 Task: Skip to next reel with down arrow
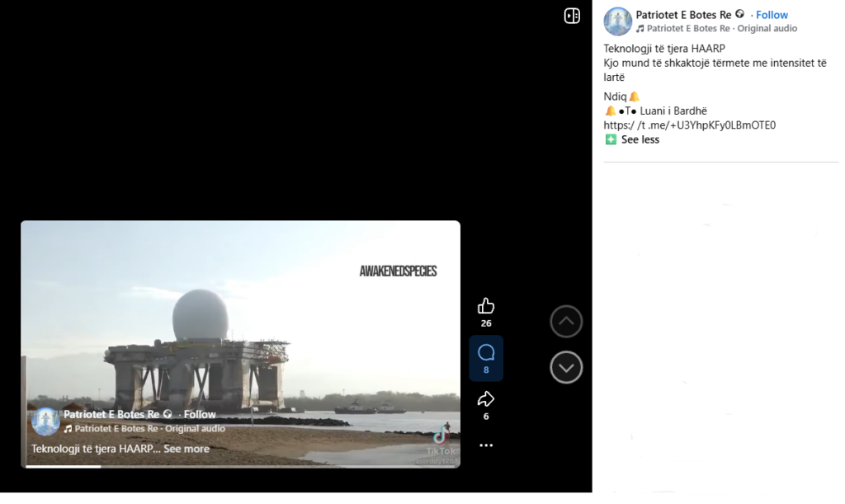coord(566,367)
